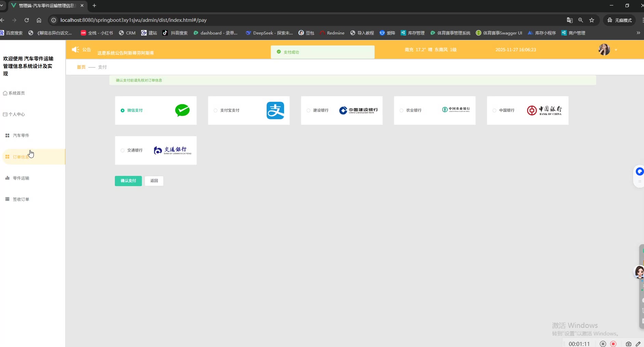Pause the screen recording
Viewport: 644px width, 347px height.
tap(603, 344)
